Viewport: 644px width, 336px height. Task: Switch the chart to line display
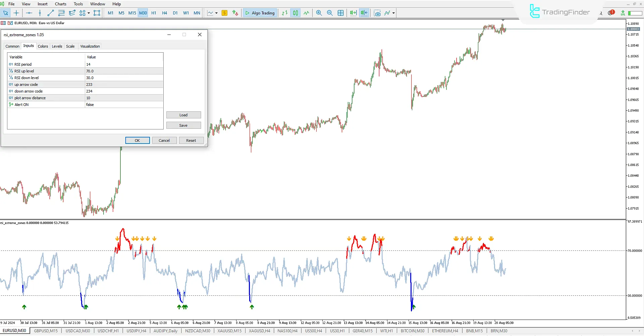(x=306, y=13)
